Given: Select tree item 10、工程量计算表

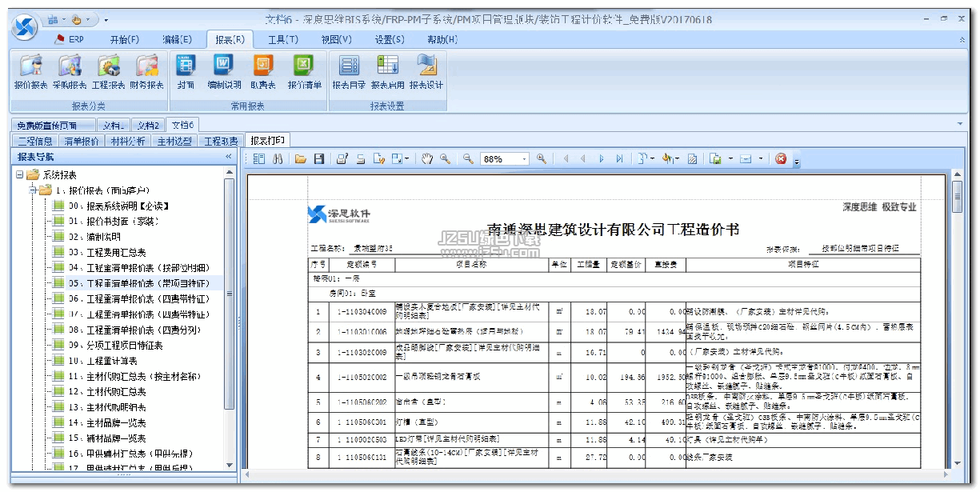Looking at the screenshot, I should [97, 361].
